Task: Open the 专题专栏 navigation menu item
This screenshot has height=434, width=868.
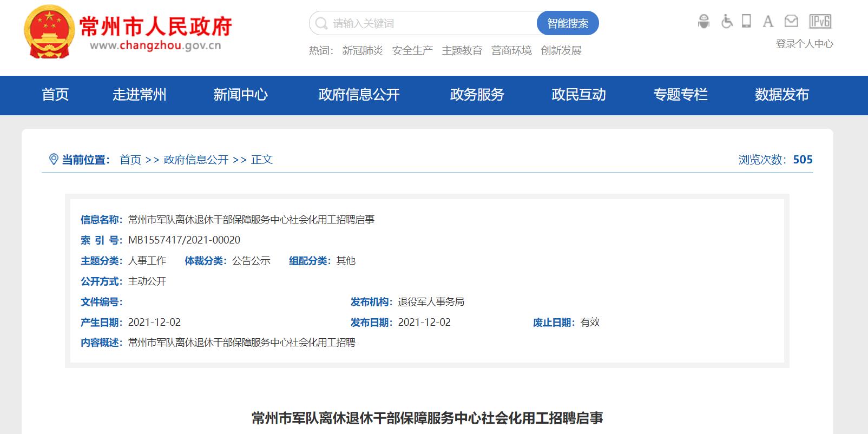Action: (x=680, y=95)
